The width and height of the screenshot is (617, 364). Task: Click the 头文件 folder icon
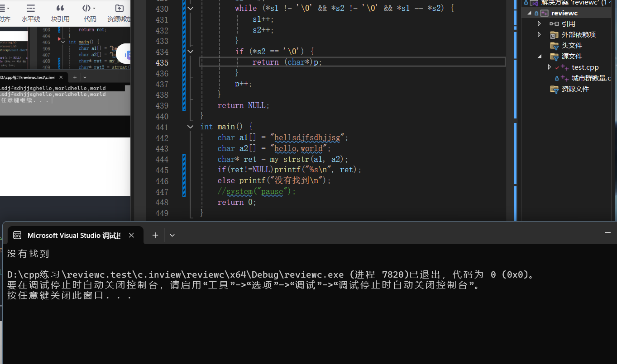[x=554, y=46]
